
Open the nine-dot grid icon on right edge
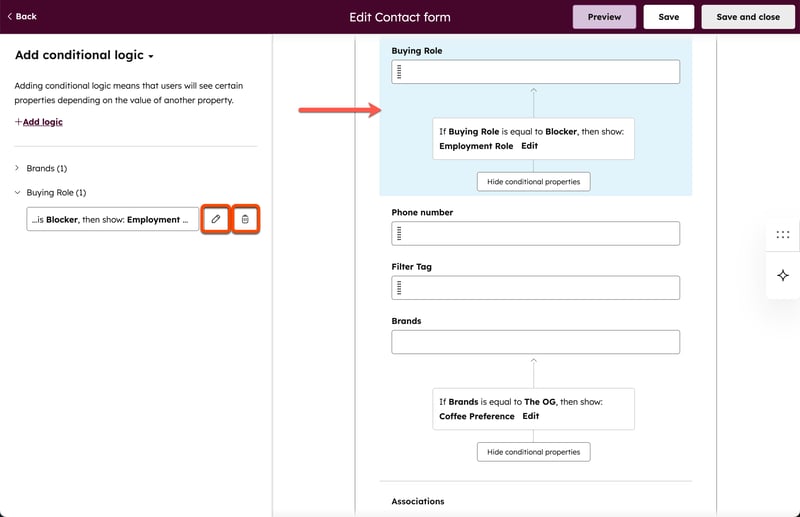click(x=782, y=235)
